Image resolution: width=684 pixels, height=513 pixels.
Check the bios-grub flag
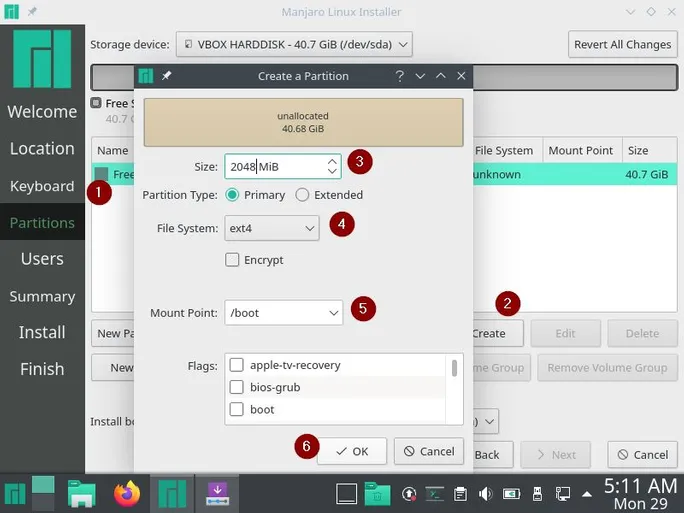pos(237,387)
